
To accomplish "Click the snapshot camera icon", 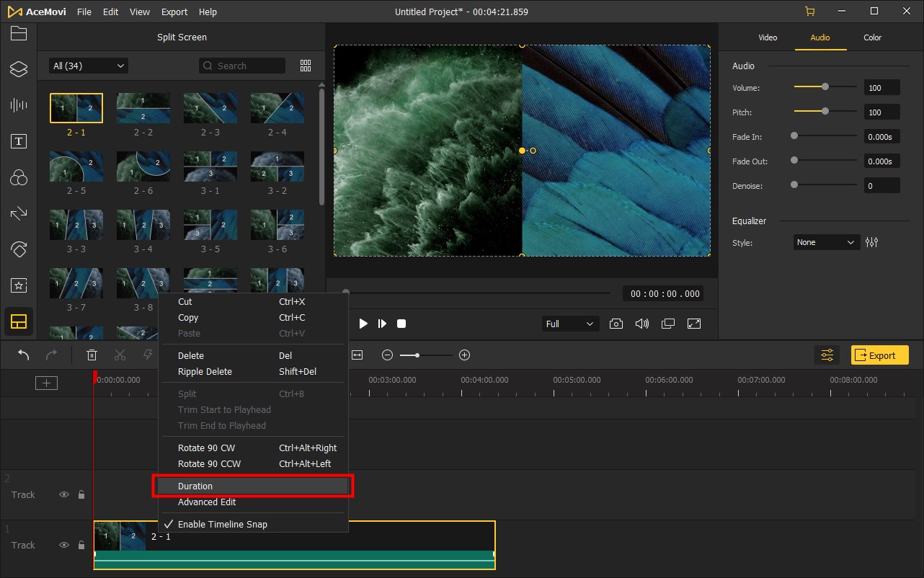I will point(616,324).
